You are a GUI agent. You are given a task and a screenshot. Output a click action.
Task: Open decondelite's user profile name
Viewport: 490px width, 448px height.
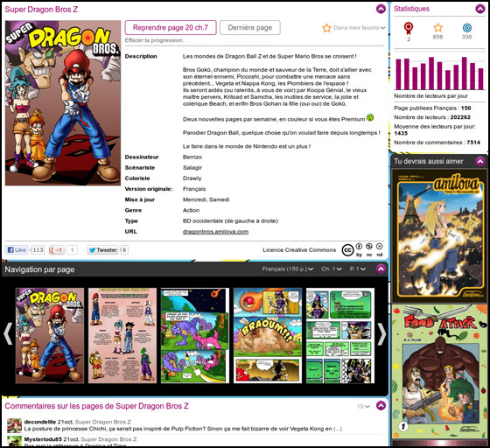[40, 422]
